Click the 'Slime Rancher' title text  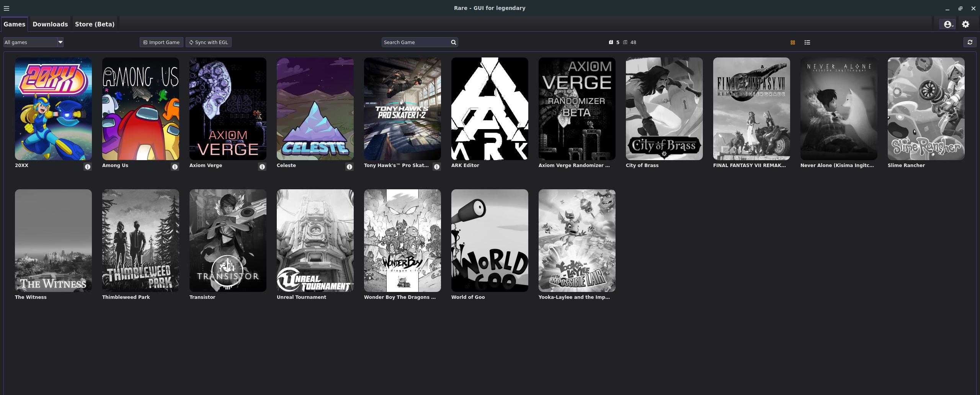click(x=906, y=166)
